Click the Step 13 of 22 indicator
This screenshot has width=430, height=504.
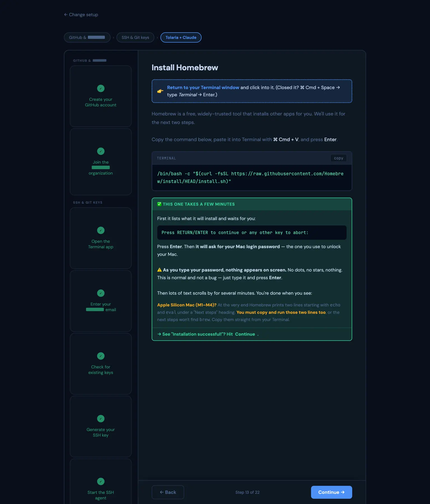click(247, 492)
